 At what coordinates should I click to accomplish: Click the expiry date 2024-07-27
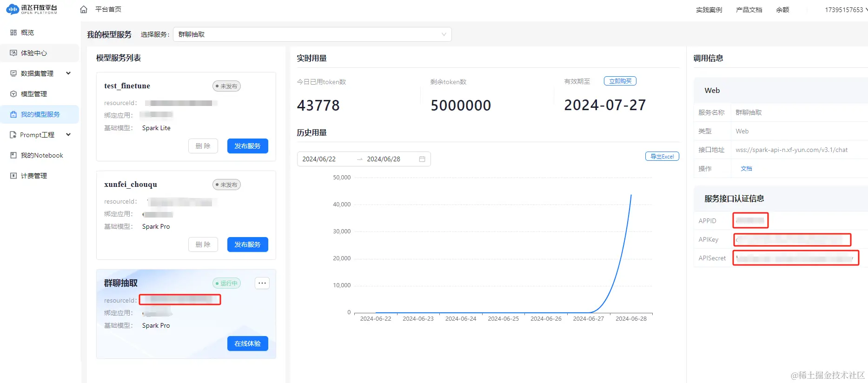(605, 105)
